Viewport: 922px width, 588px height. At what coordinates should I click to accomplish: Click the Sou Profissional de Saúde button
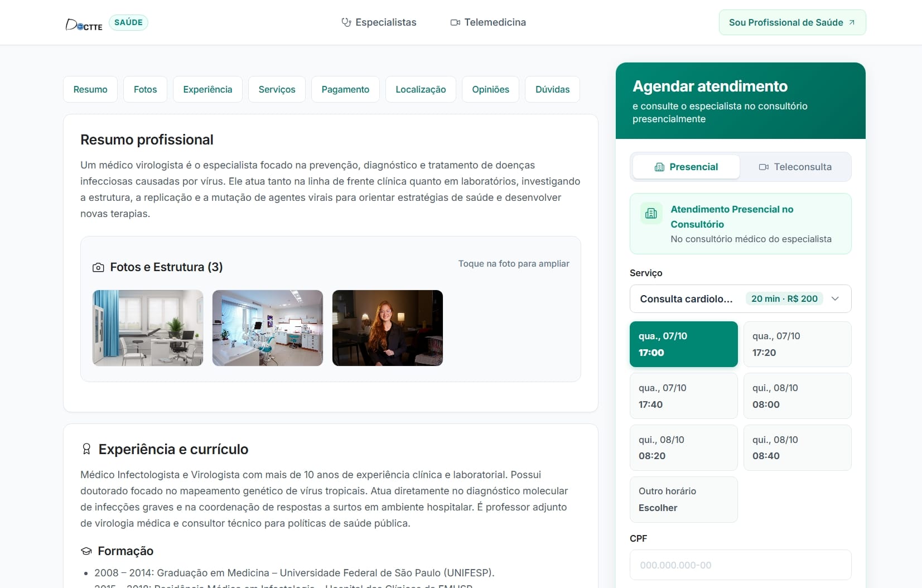(x=792, y=22)
